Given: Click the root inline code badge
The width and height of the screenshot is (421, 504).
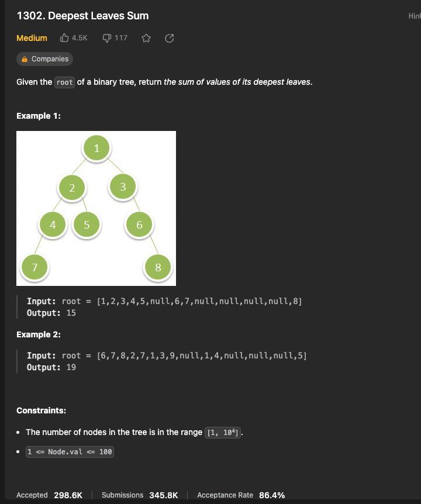Looking at the screenshot, I should pos(63,82).
